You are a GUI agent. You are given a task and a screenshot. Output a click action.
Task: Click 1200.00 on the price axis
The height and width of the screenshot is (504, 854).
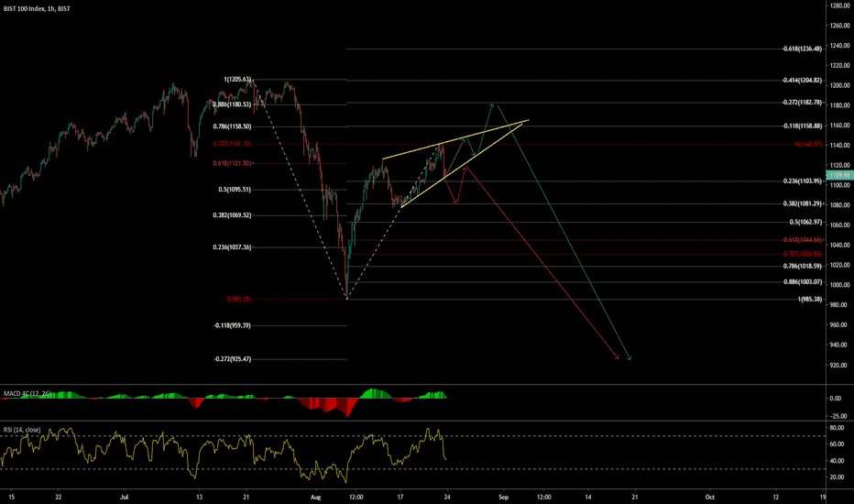(839, 85)
